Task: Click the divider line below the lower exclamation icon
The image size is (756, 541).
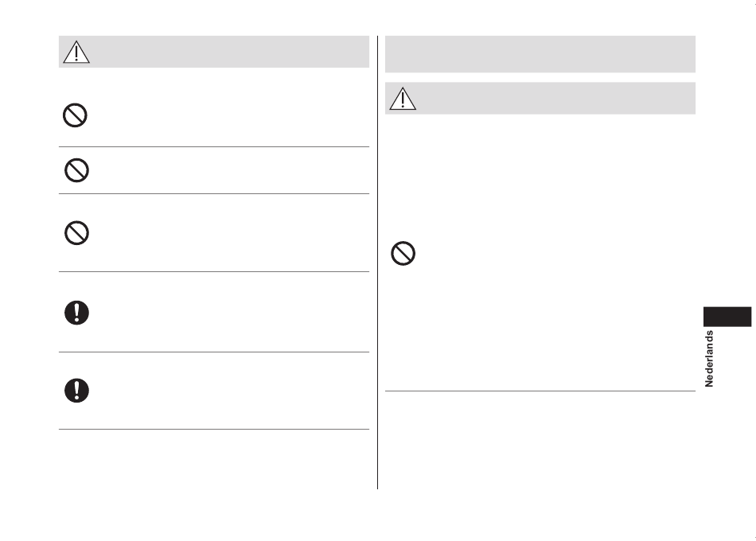Action: (x=214, y=429)
